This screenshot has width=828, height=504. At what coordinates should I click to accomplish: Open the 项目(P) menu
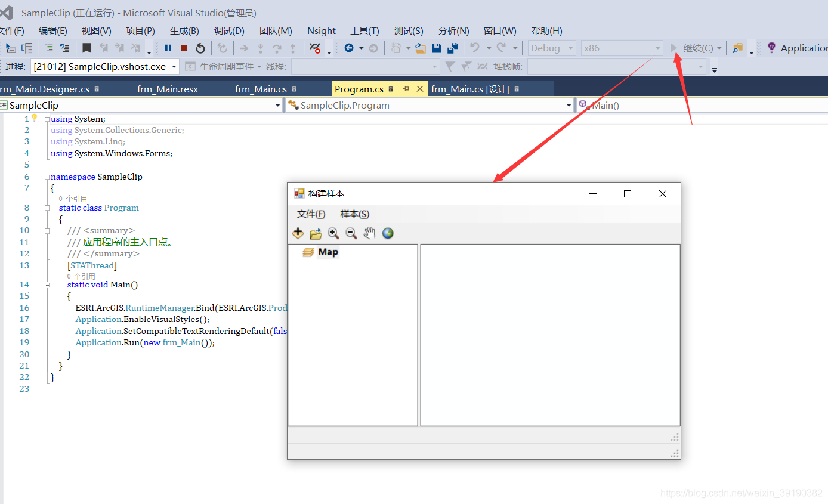(x=140, y=31)
